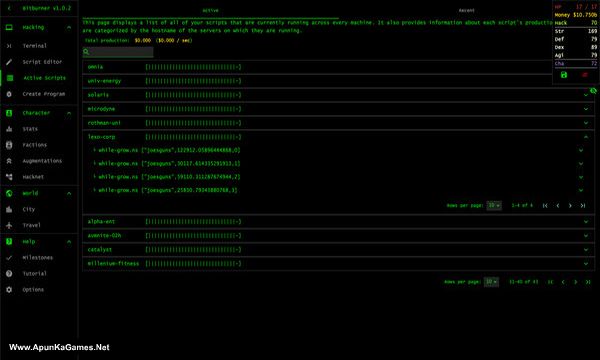Click the Hack 70 stat in overview

point(576,23)
